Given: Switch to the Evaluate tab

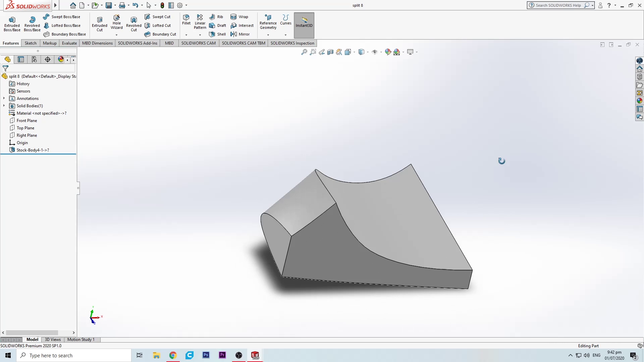Looking at the screenshot, I should pos(69,43).
